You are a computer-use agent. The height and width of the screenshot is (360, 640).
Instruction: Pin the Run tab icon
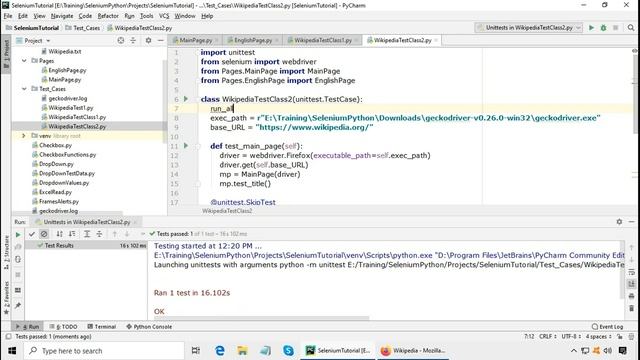[x=18, y=305]
